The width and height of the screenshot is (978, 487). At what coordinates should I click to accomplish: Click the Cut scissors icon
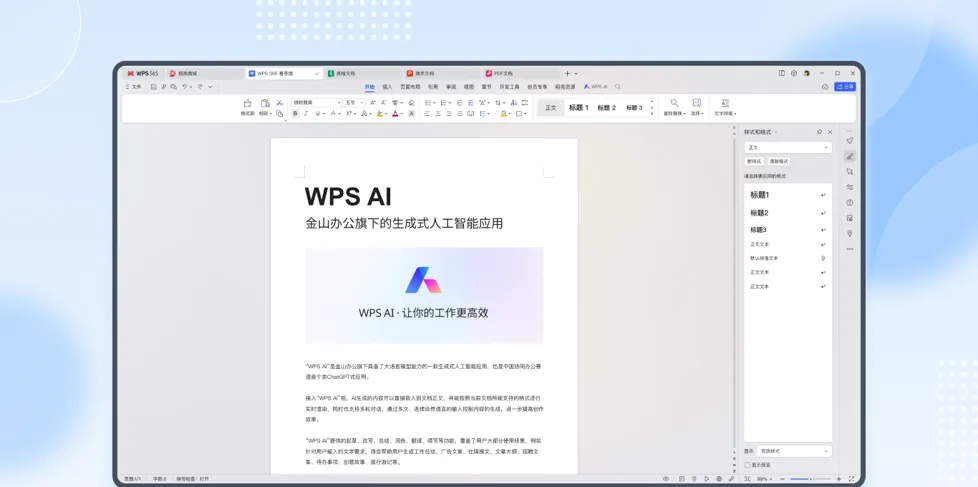click(279, 102)
